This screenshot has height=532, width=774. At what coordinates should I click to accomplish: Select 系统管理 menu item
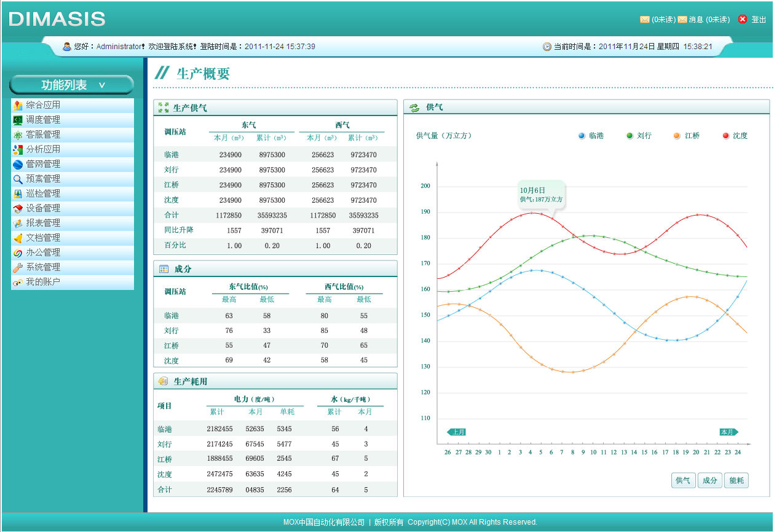pos(73,267)
